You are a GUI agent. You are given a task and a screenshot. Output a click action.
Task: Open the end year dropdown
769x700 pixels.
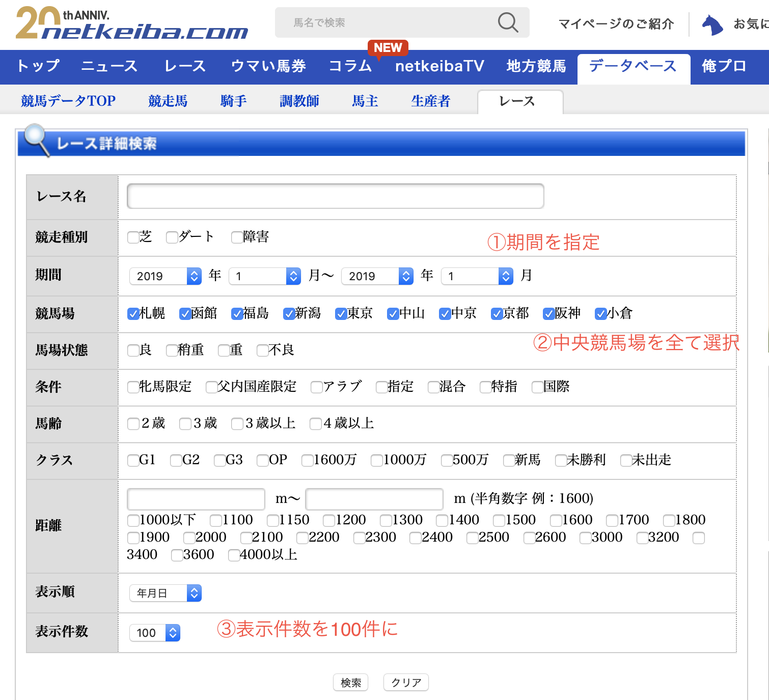click(377, 276)
